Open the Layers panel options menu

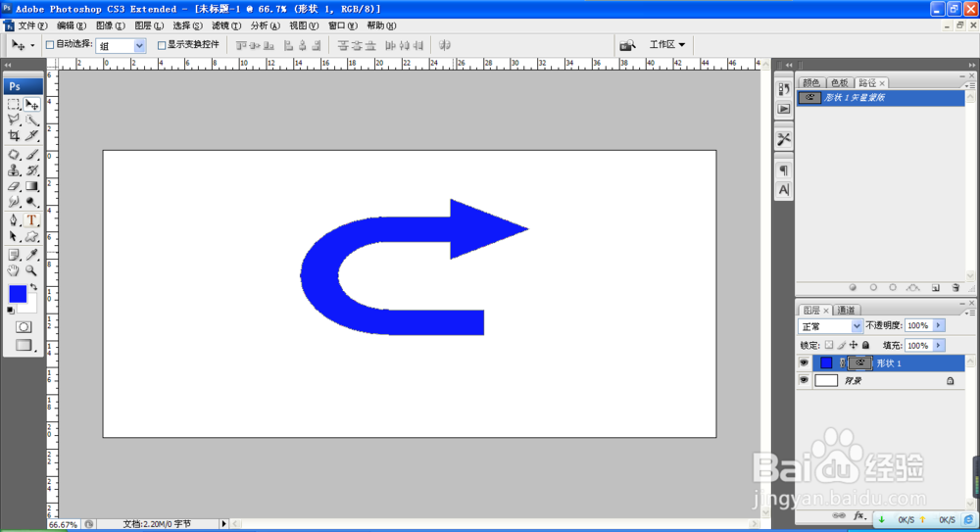click(x=970, y=312)
